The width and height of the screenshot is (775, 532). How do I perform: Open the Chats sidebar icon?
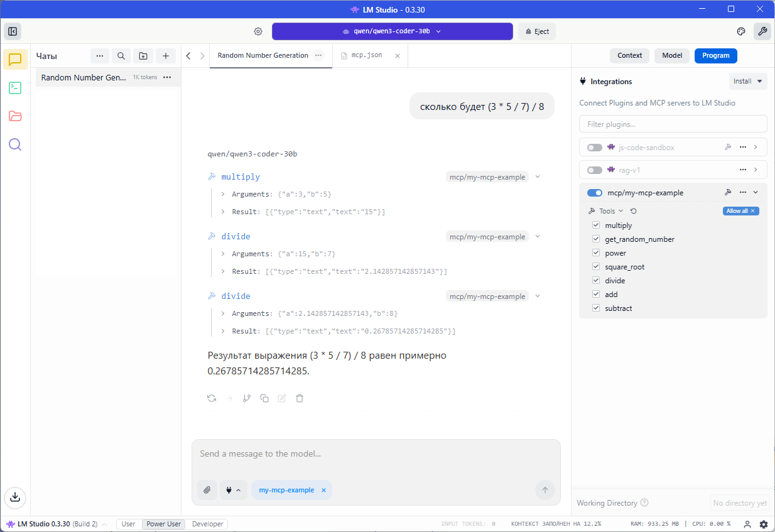click(15, 59)
